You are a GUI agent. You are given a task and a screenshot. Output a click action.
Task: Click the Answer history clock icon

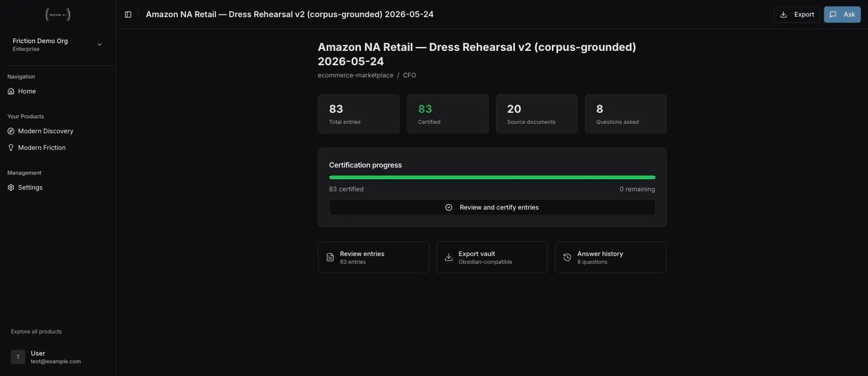click(x=567, y=257)
